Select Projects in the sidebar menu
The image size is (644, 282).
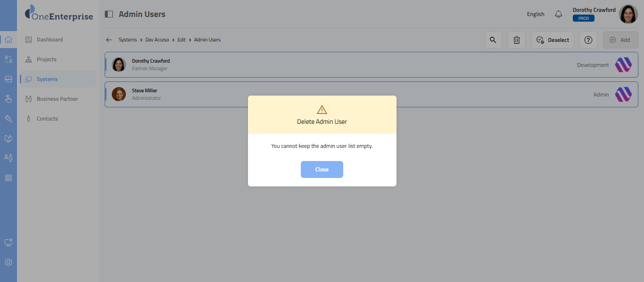pyautogui.click(x=46, y=59)
